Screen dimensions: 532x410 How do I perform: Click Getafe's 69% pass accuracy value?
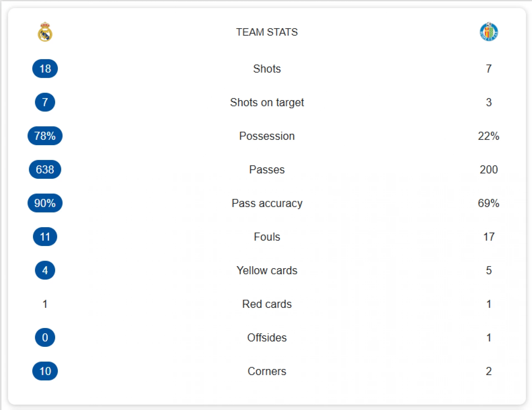(488, 203)
